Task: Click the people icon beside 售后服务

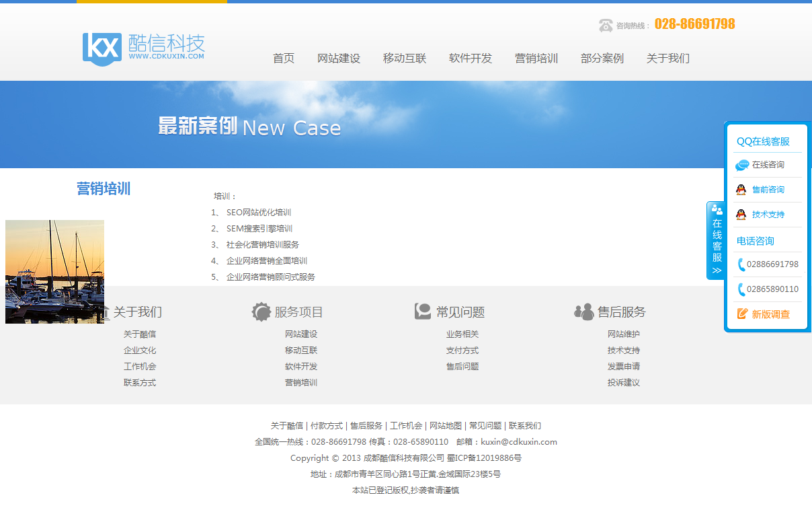Action: (x=583, y=312)
